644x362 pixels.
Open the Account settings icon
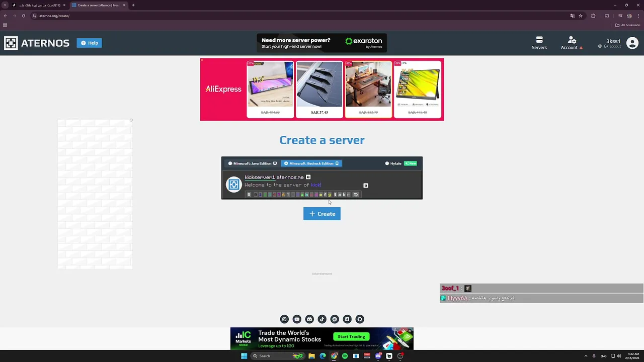pos(572,40)
